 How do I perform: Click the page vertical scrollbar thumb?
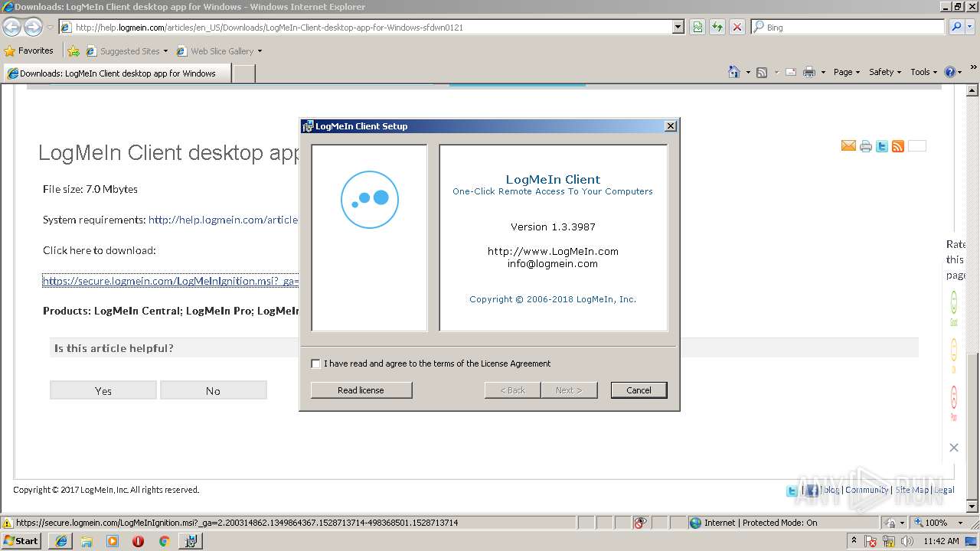point(972,427)
